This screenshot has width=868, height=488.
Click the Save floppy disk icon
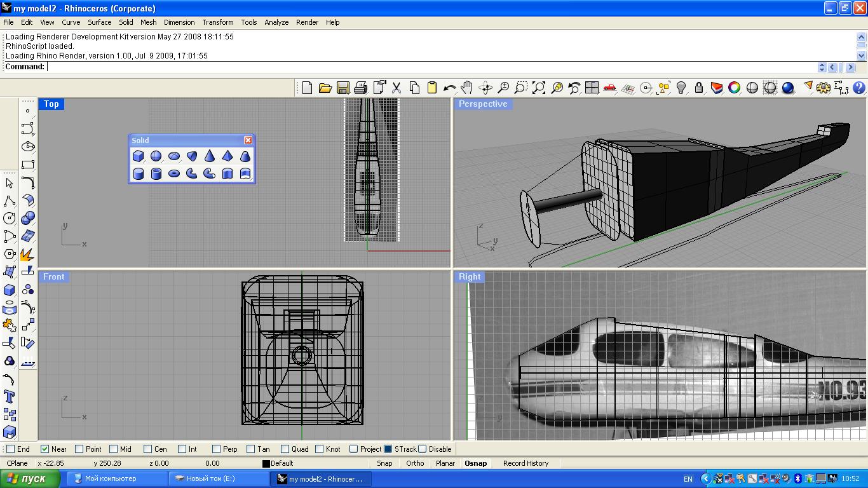click(x=342, y=88)
